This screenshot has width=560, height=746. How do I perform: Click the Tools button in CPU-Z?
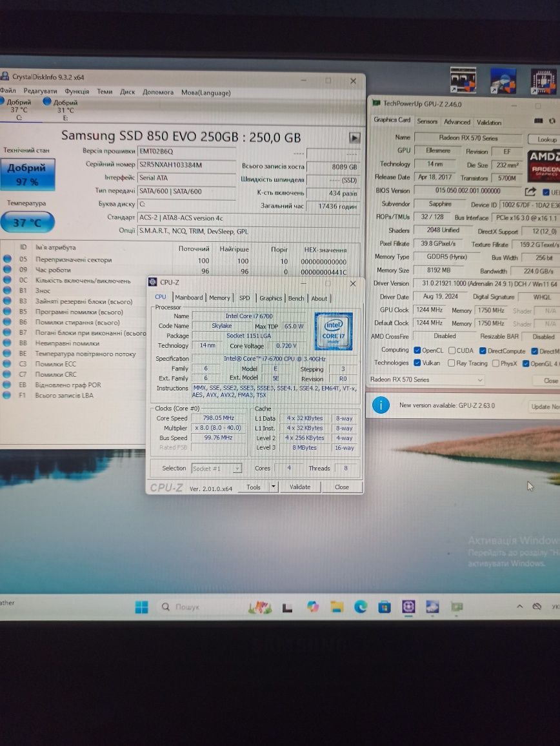point(254,487)
